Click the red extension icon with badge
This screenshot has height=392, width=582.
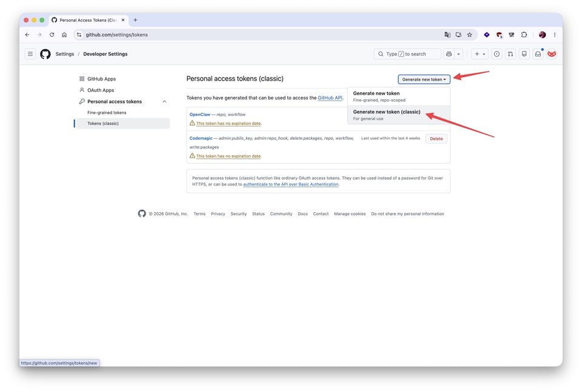[499, 35]
